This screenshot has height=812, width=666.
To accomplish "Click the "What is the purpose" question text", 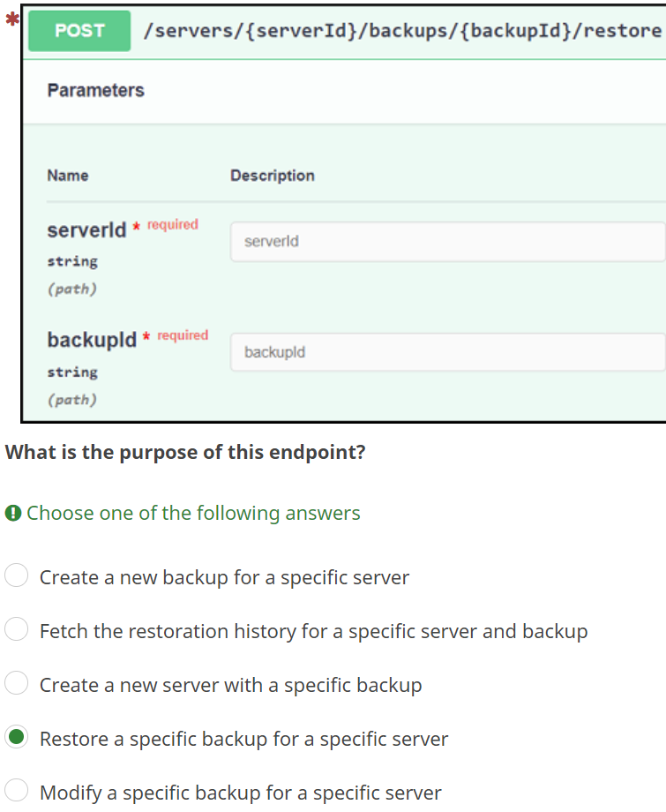I will click(185, 453).
